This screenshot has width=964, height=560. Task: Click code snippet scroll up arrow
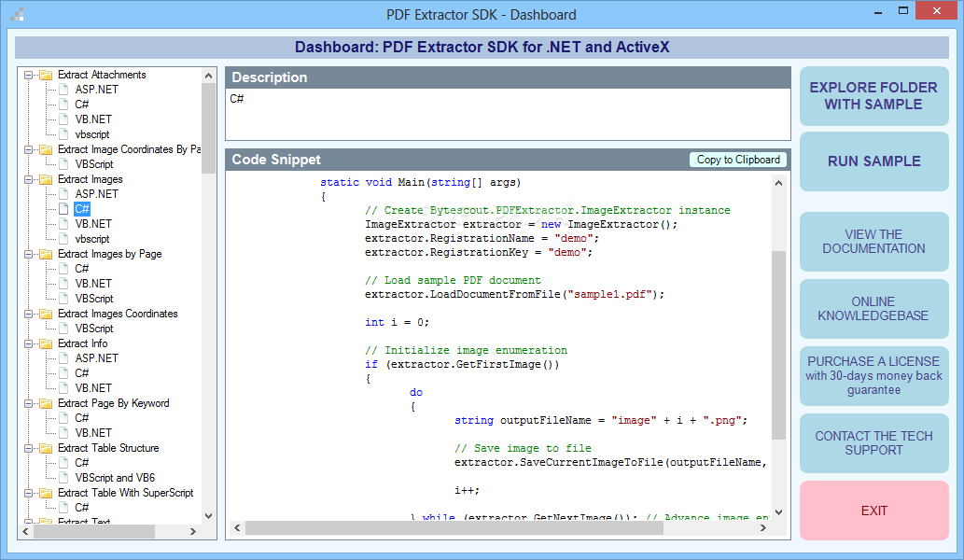(778, 183)
